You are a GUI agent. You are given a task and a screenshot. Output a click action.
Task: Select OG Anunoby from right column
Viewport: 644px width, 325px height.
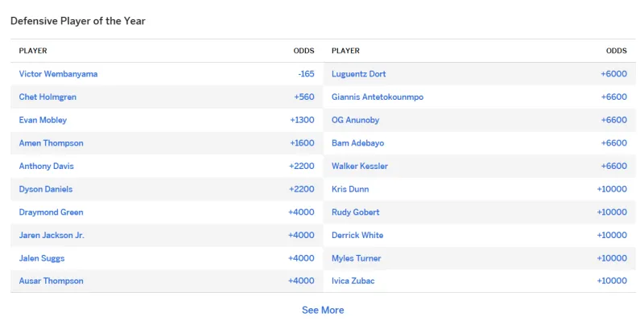coord(355,120)
